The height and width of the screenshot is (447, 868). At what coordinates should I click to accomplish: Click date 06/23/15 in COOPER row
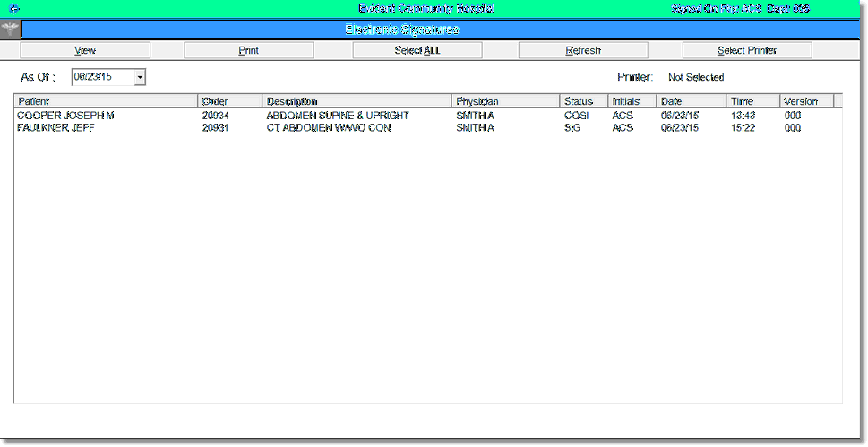(x=681, y=116)
